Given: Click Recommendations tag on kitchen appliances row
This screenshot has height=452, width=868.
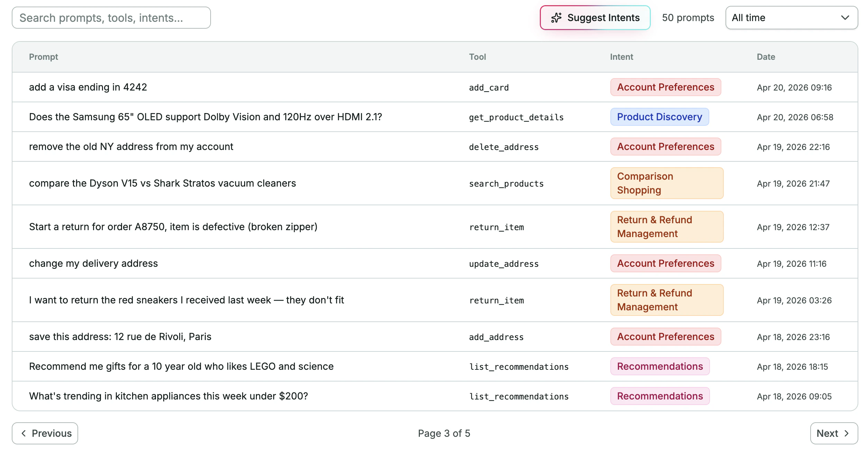Looking at the screenshot, I should [660, 396].
